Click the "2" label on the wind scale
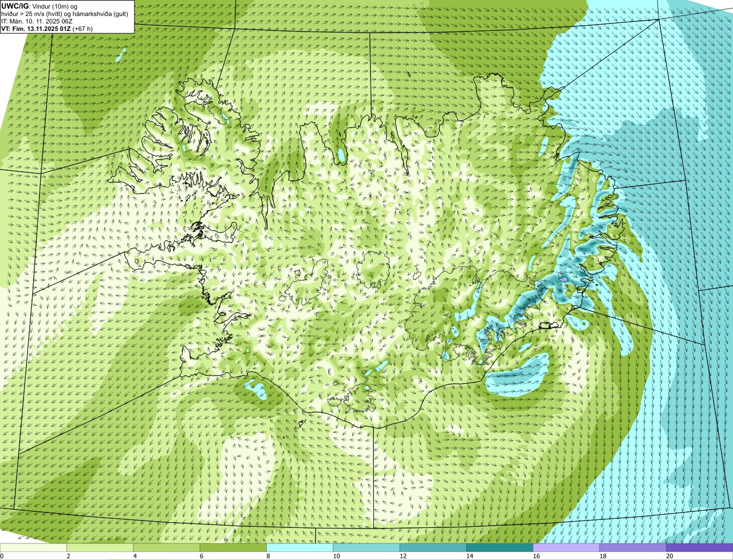Screen dimensions: 733x560 (68, 556)
